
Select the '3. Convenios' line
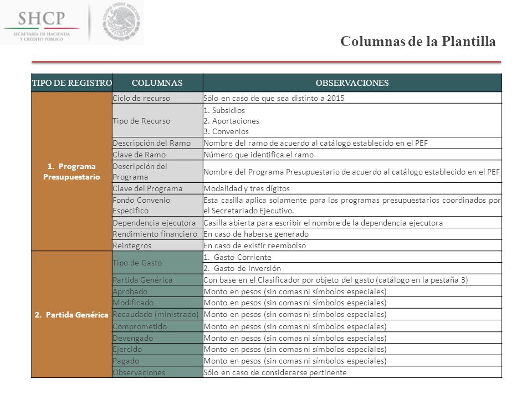pos(226,131)
